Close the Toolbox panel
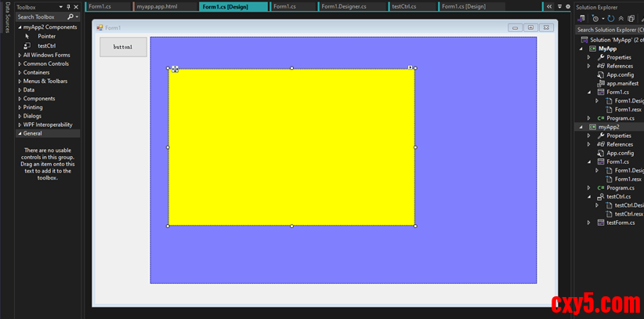Screen dimensions: 644x319 coord(76,7)
